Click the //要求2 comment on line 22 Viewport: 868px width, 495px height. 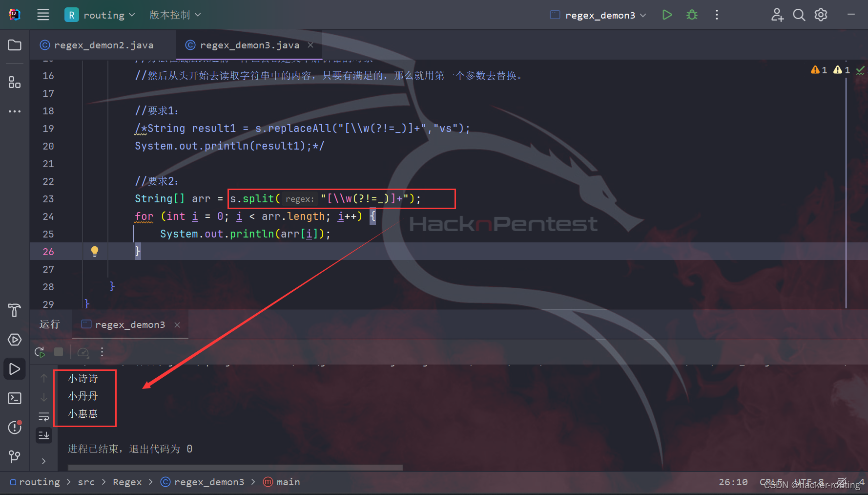[157, 181]
